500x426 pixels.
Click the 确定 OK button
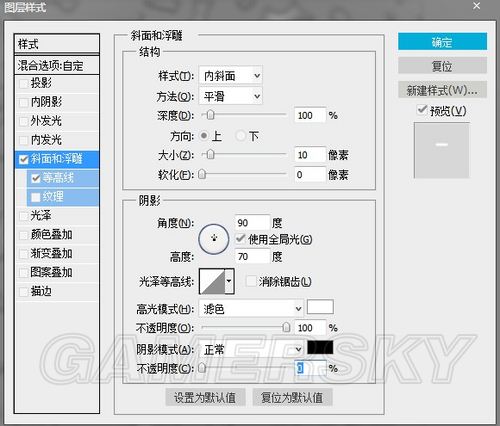point(442,42)
